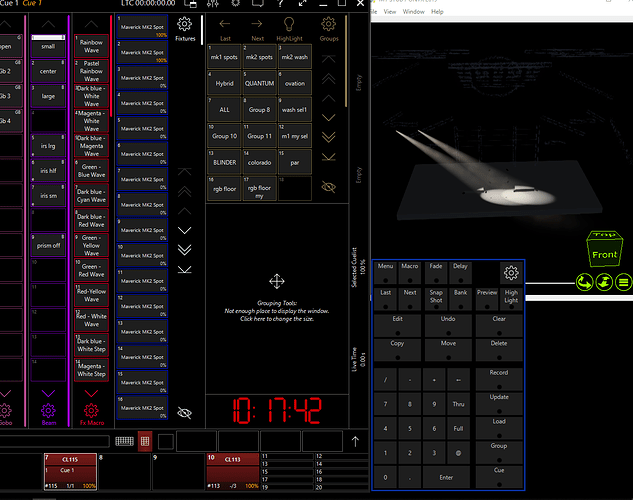Click the green menu icon in the visualizer
This screenshot has width=633, height=500.
click(624, 282)
